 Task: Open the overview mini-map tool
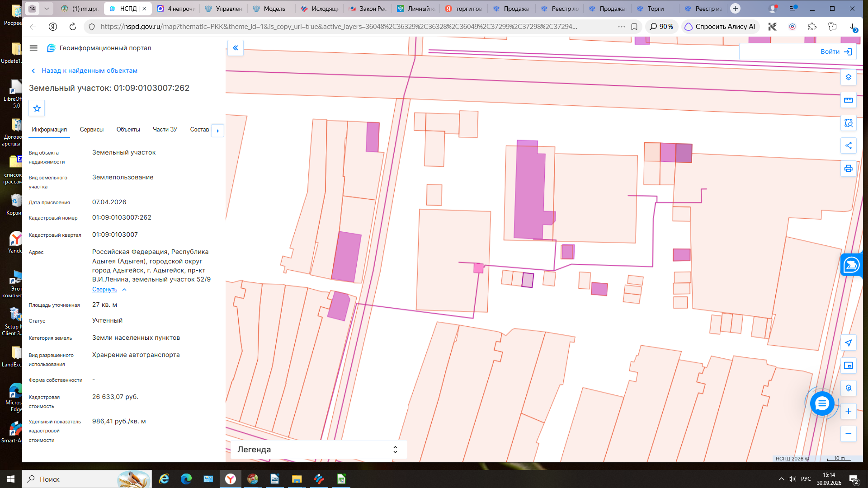(849, 366)
